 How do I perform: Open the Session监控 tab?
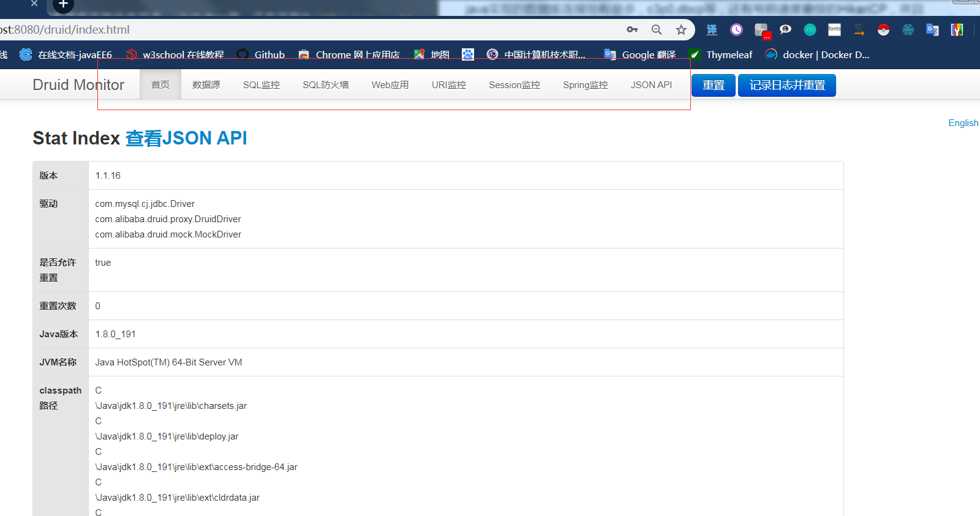[514, 84]
